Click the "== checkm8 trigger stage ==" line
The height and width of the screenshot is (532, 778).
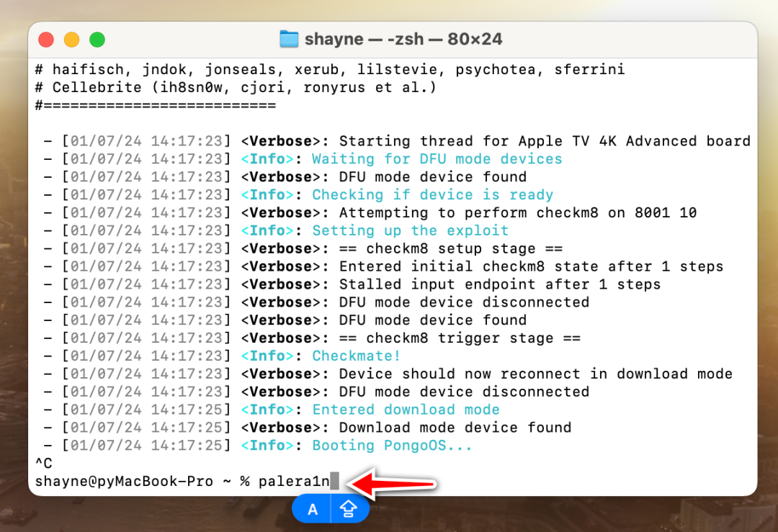[460, 338]
